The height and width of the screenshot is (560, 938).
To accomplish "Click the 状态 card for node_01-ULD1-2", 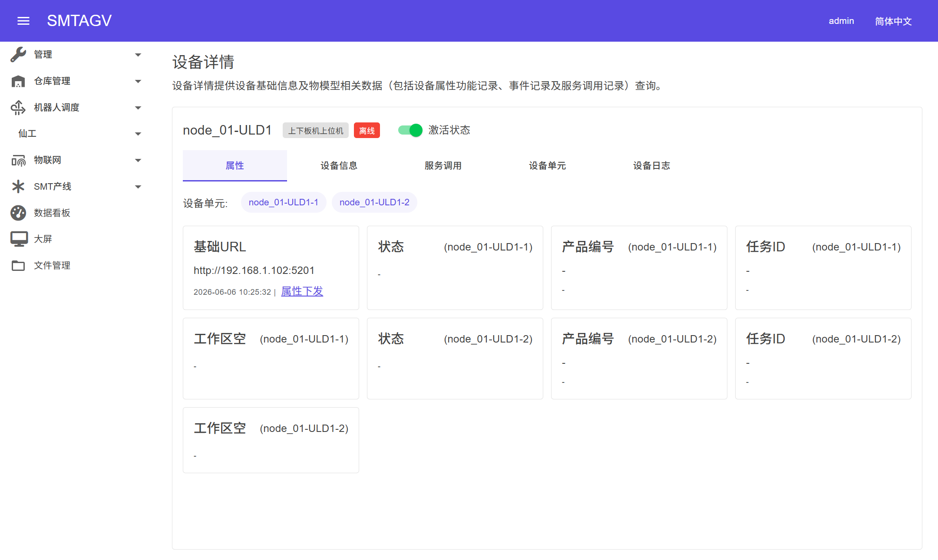I will 455,359.
